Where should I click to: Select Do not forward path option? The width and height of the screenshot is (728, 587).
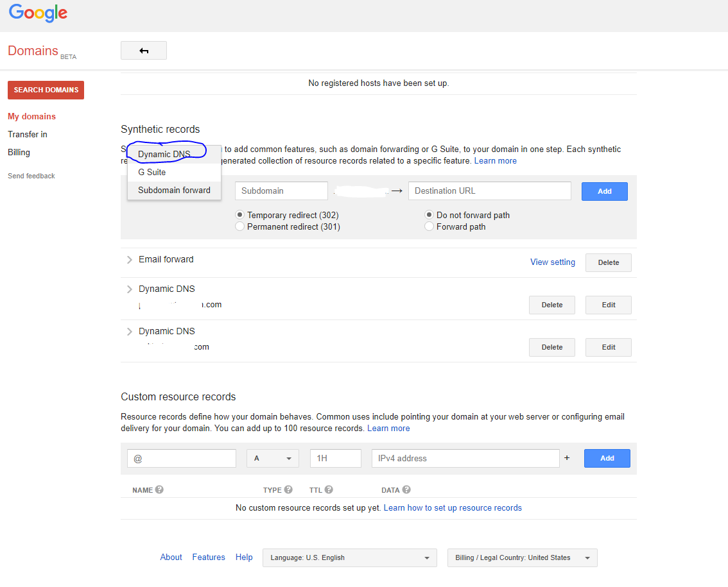[429, 215]
